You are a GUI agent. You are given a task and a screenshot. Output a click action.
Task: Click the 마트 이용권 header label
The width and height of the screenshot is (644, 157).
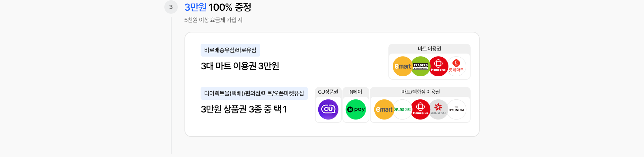429,49
